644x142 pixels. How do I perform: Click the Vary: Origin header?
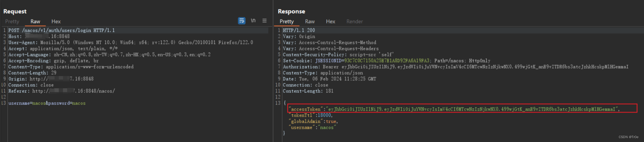[x=299, y=36]
